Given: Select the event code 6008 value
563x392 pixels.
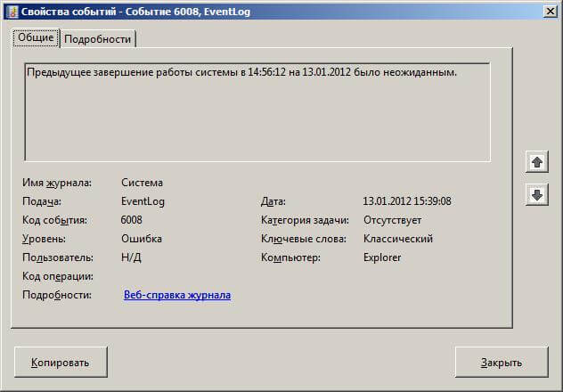Looking at the screenshot, I should (132, 220).
